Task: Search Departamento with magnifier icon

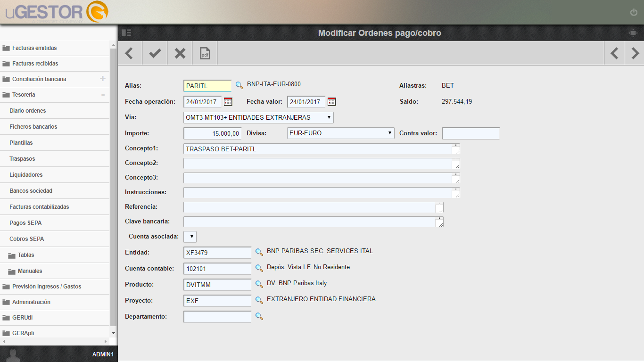Action: 259,316
